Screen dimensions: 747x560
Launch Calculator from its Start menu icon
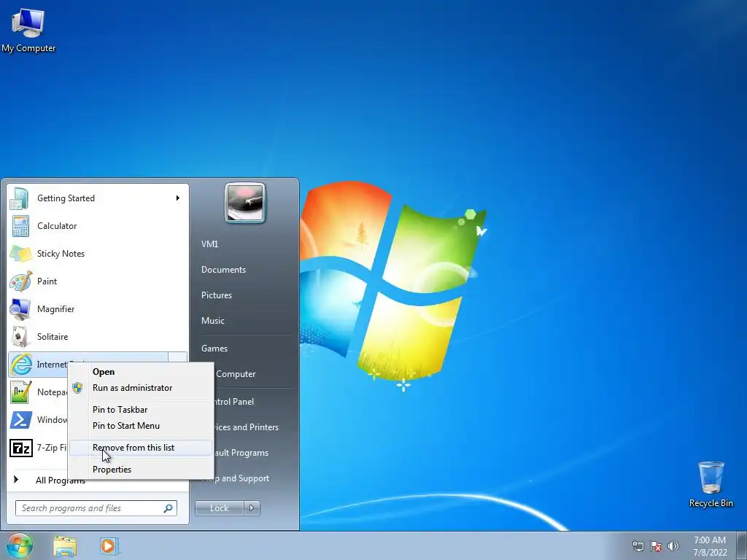20,226
